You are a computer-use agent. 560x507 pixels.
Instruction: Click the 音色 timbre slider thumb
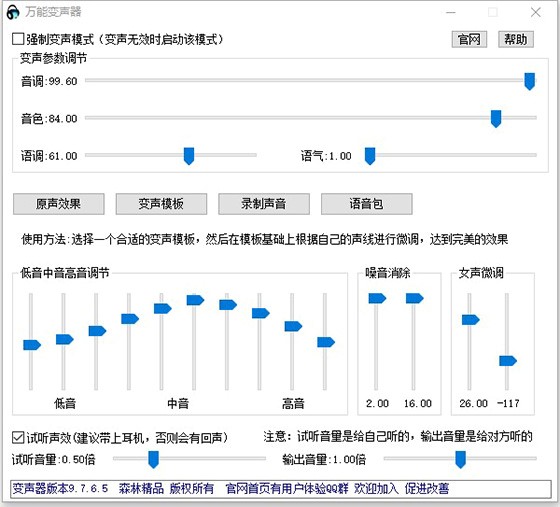pos(496,119)
